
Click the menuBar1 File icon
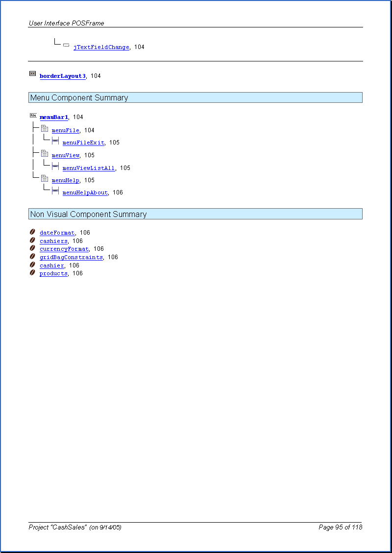pyautogui.click(x=33, y=116)
